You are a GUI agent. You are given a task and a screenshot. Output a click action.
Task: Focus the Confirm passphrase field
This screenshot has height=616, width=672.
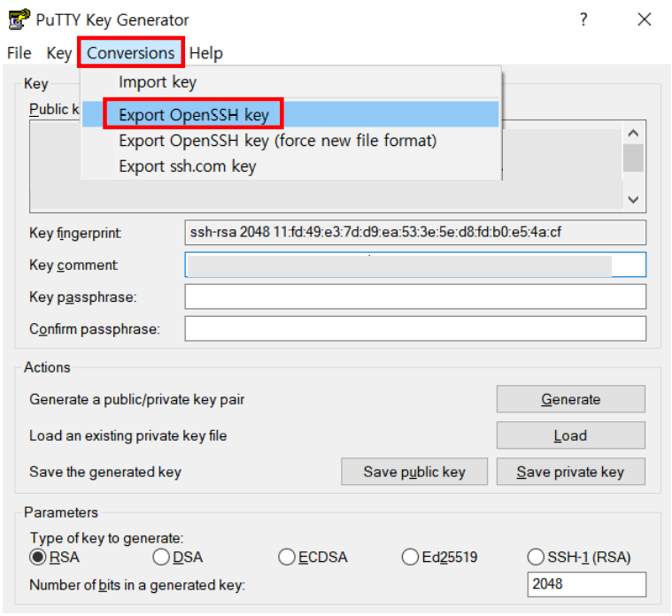pos(415,328)
